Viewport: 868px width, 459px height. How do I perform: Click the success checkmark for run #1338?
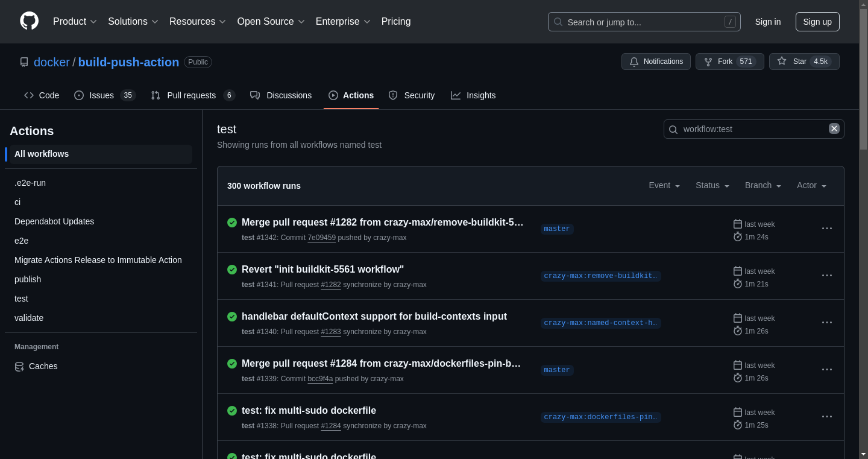click(232, 411)
